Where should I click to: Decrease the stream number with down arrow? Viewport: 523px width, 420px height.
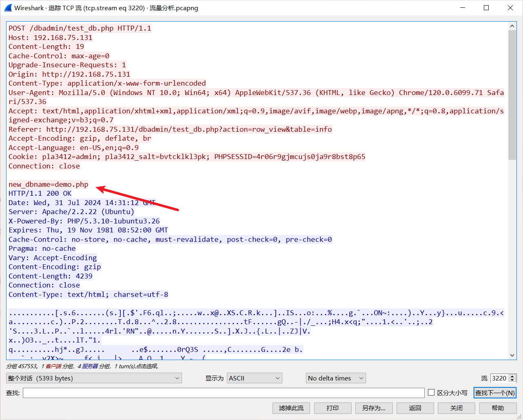513,380
